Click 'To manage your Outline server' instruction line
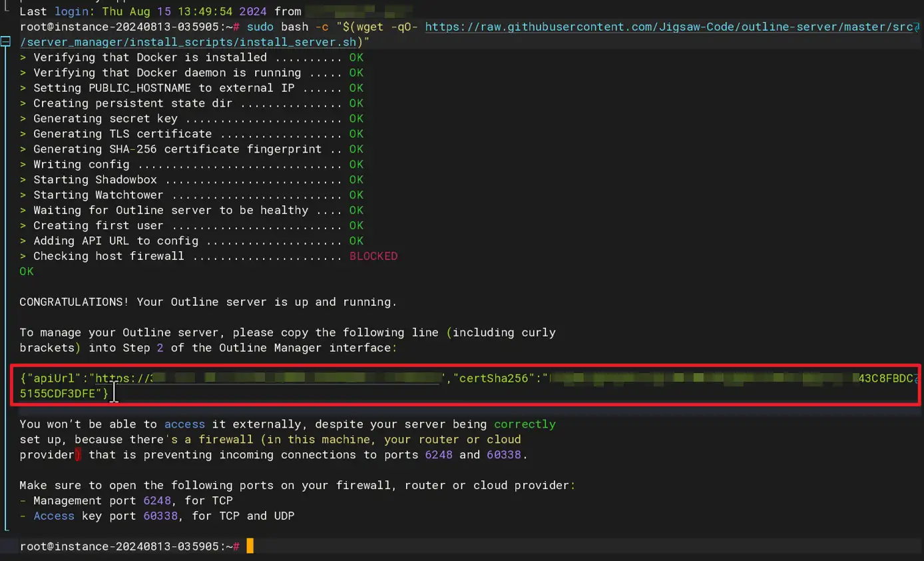 point(288,332)
